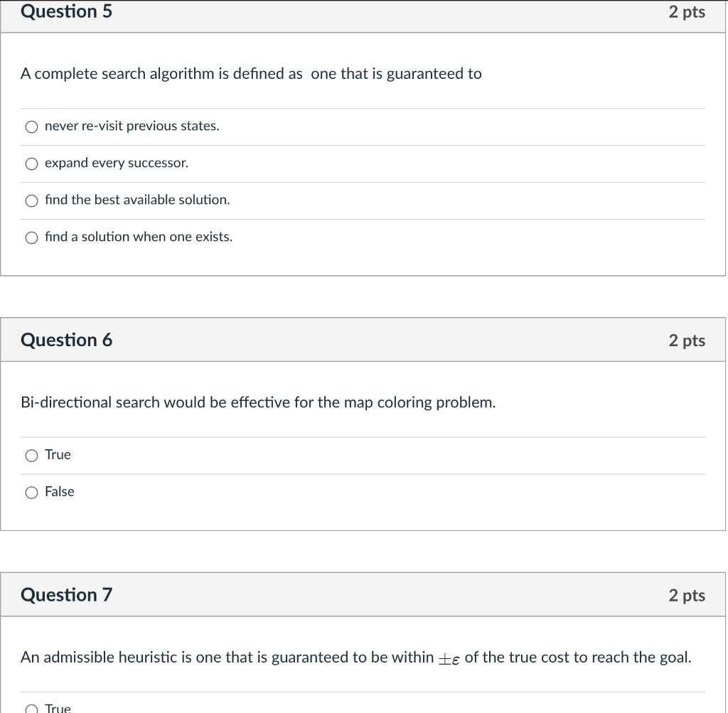The width and height of the screenshot is (728, 713).
Task: Click the Question 7 header
Action: pyautogui.click(x=66, y=594)
